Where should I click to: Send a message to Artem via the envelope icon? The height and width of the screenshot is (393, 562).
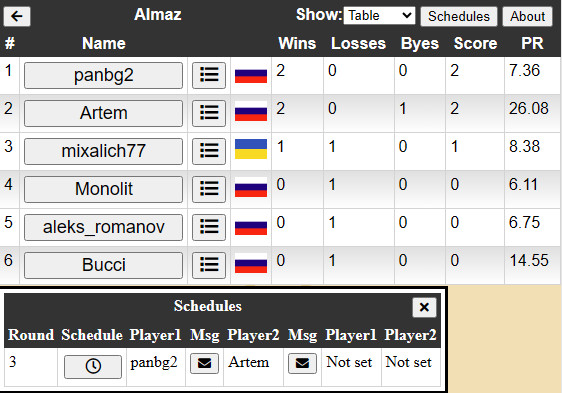click(302, 364)
